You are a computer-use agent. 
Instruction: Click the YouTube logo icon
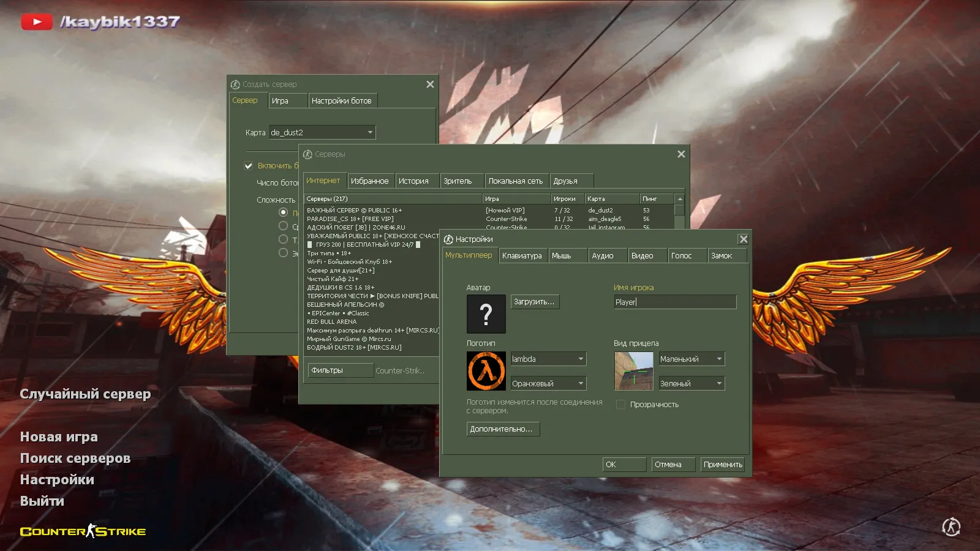pos(36,22)
